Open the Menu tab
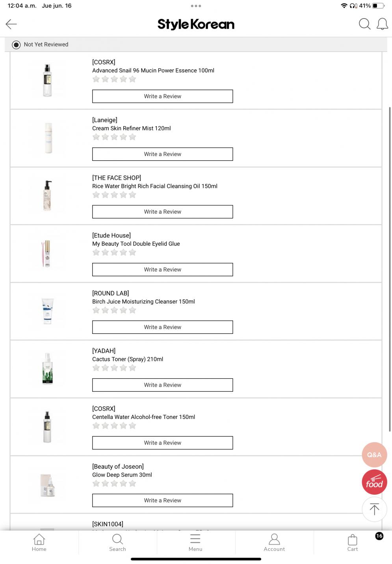The image size is (392, 564). 195,542
